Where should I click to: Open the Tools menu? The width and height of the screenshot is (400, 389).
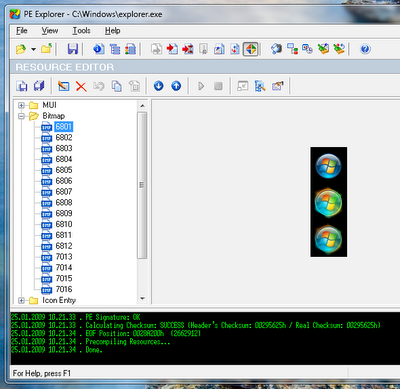coord(81,31)
